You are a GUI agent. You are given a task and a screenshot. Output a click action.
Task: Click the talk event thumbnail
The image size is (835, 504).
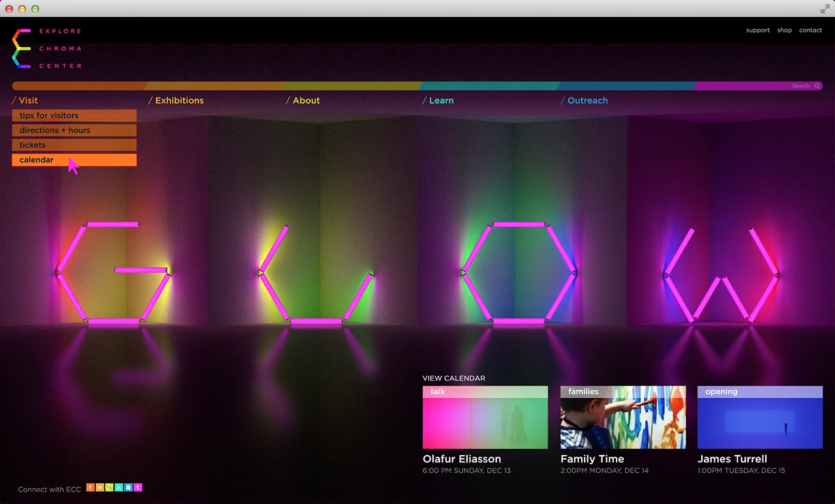point(485,417)
